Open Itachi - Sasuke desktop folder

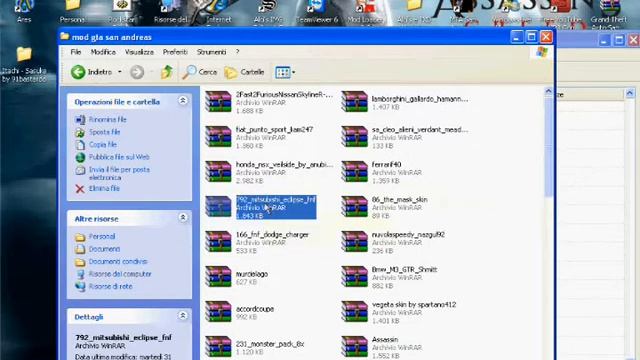(24, 64)
